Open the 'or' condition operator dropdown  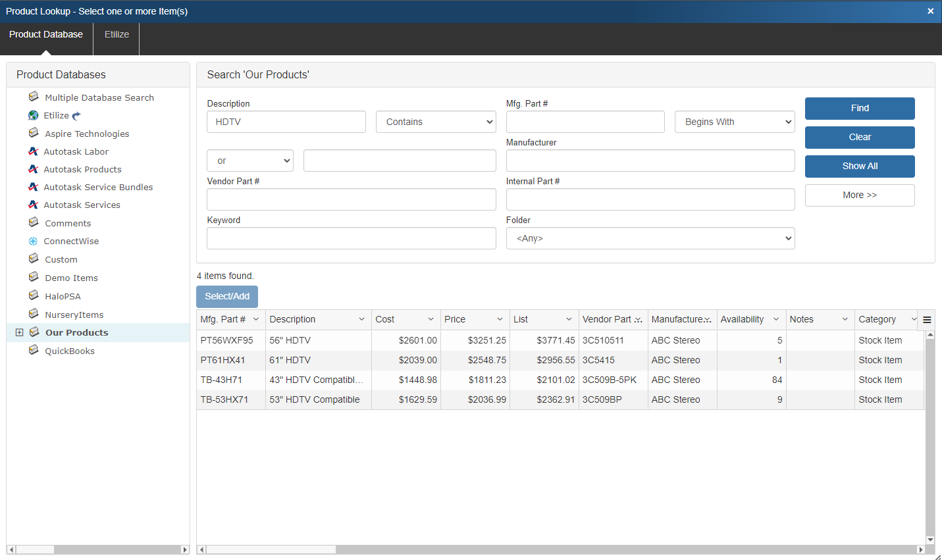(x=249, y=161)
